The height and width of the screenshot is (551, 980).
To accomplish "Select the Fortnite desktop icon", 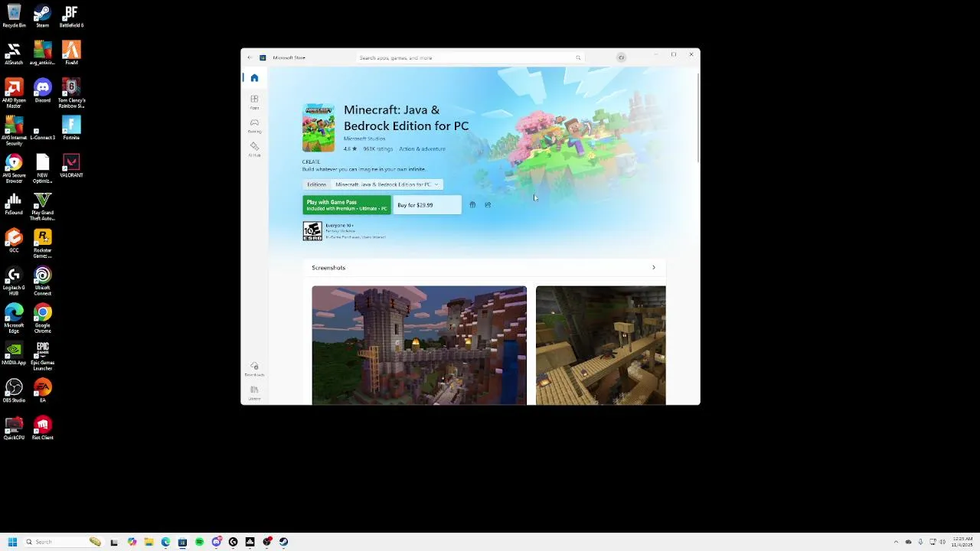I will click(x=71, y=129).
